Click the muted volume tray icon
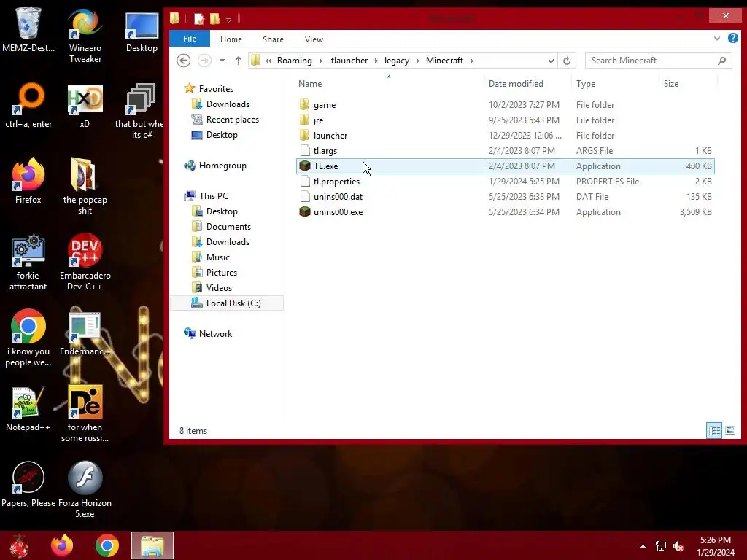Image resolution: width=747 pixels, height=560 pixels. (x=678, y=546)
